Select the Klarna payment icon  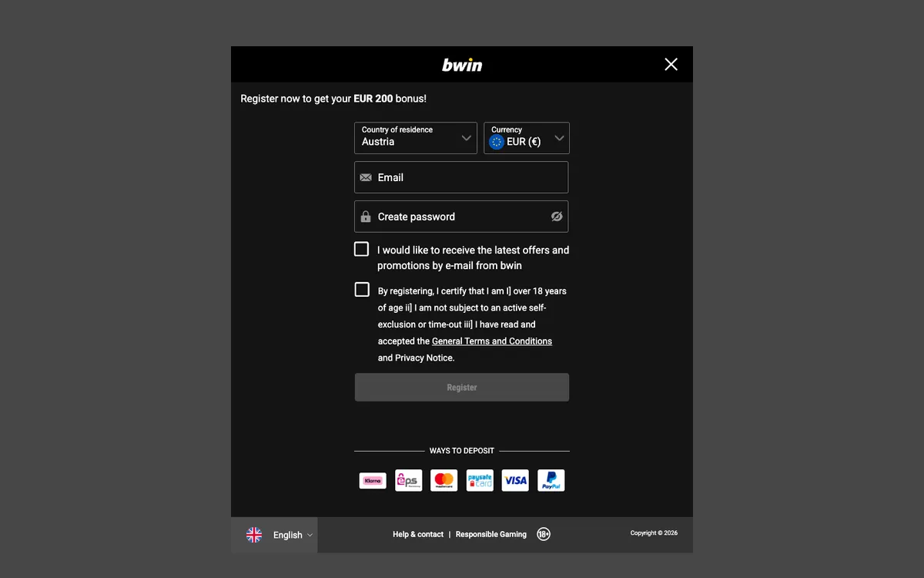[x=373, y=481]
